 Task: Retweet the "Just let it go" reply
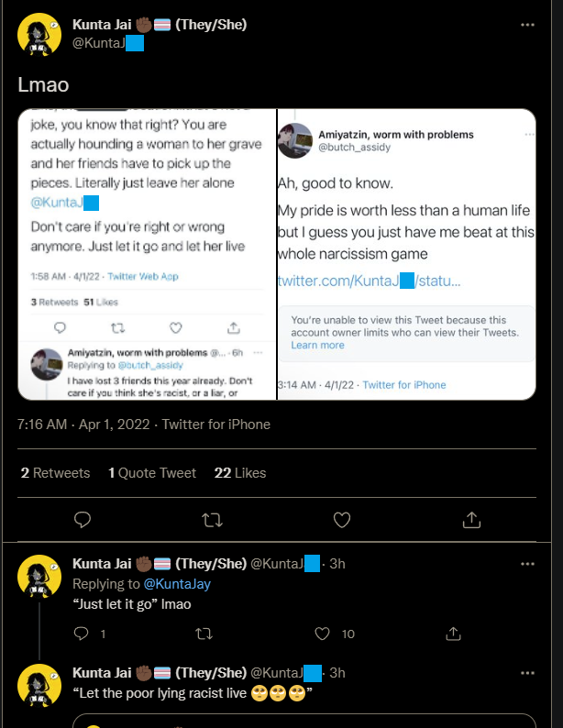pos(204,634)
